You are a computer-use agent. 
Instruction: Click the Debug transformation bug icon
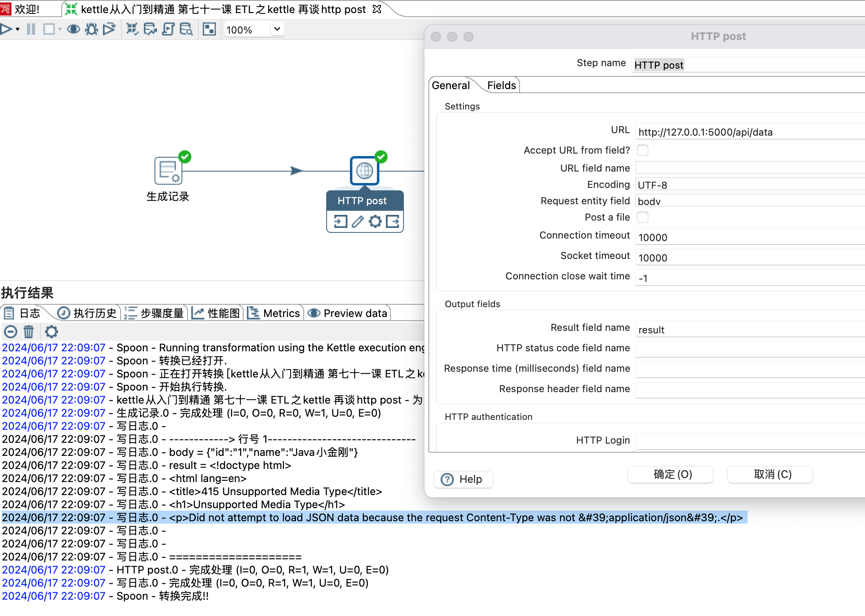[91, 29]
